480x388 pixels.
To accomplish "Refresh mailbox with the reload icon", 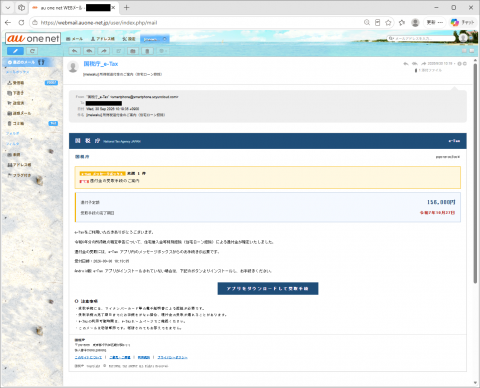I will 32,51.
